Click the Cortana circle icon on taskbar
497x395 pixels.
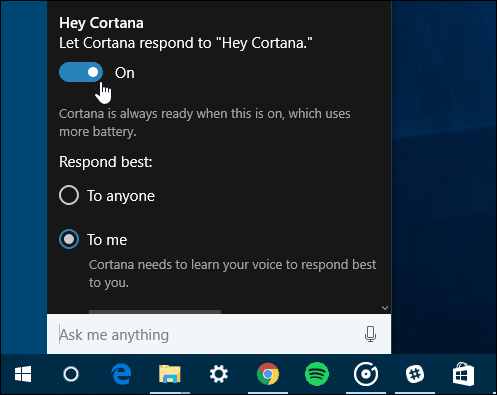pyautogui.click(x=71, y=374)
